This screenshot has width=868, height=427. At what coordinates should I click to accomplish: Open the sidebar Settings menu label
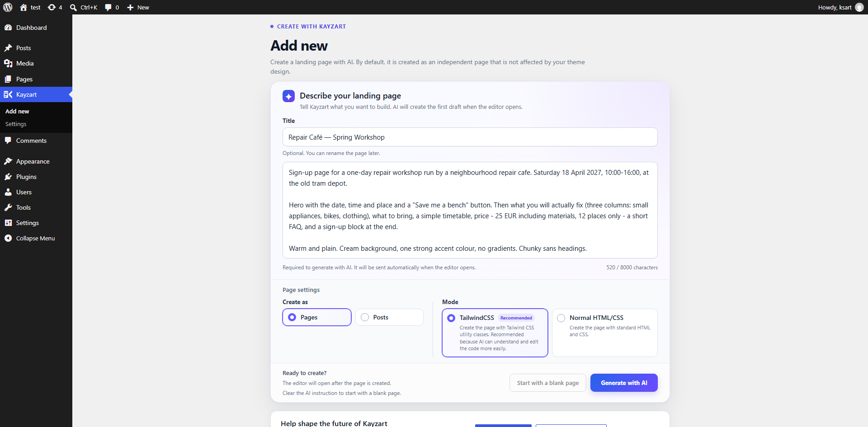[x=28, y=223]
